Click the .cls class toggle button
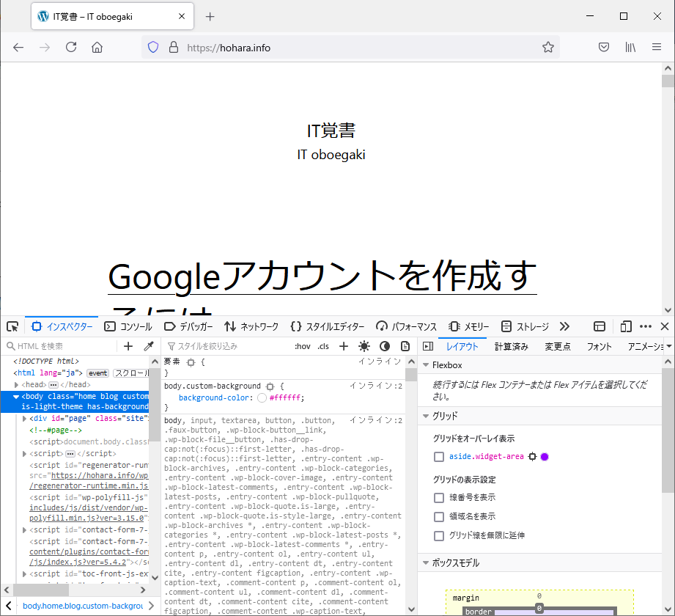The height and width of the screenshot is (616, 675). 323,346
